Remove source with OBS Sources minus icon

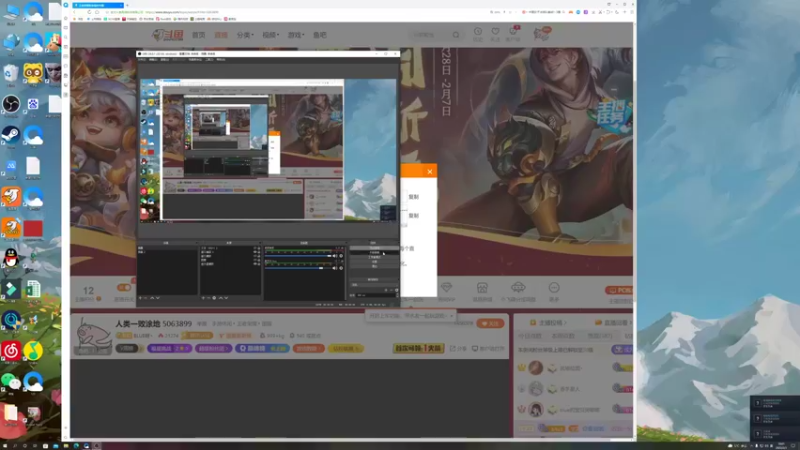(x=208, y=298)
